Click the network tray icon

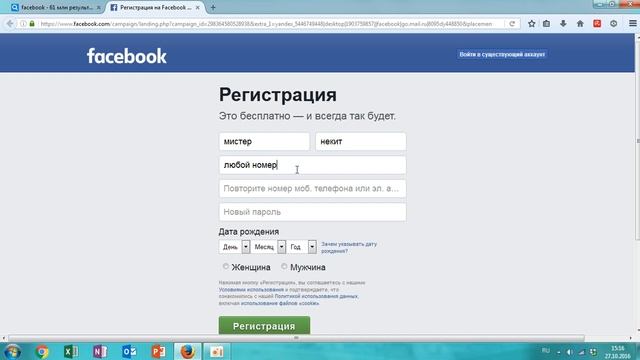582,352
